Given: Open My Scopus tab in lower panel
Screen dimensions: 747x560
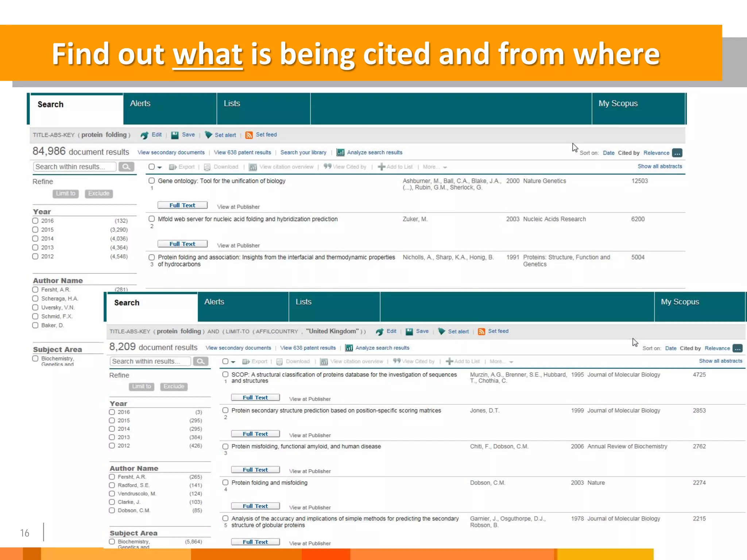Looking at the screenshot, I should [700, 307].
